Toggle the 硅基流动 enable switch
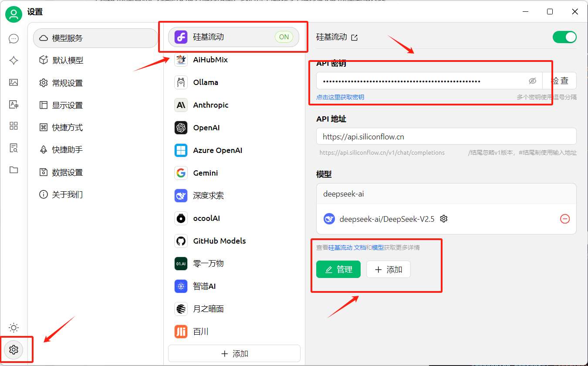Screen dimensions: 588x366 [564, 37]
